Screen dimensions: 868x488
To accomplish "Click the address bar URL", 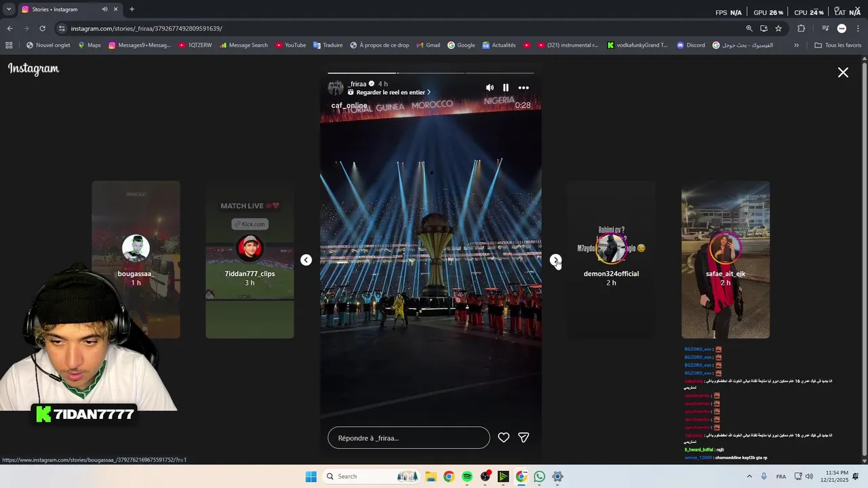I will 146,28.
